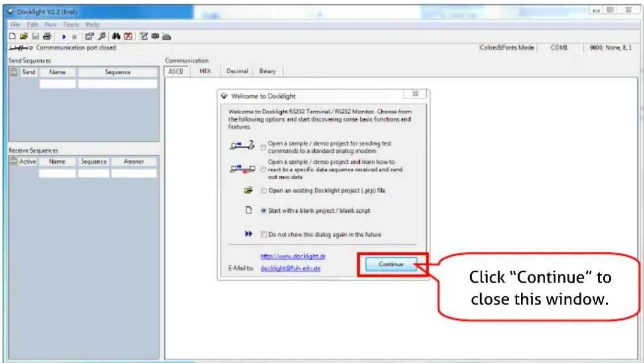Check Do not show this dialog again
This screenshot has width=644, height=363.
coord(264,234)
